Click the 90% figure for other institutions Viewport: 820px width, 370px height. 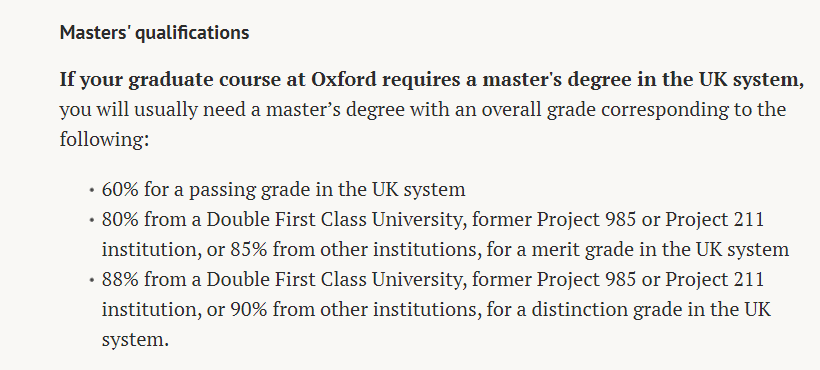click(x=248, y=310)
